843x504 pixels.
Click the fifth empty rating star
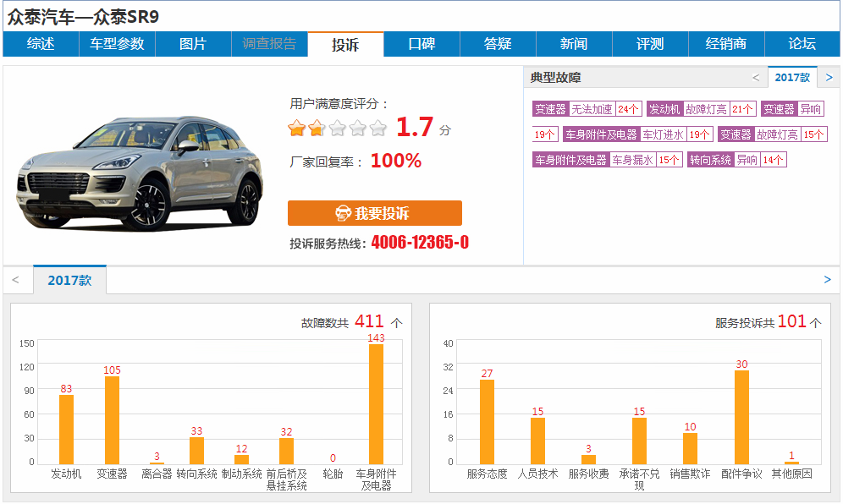coord(377,129)
